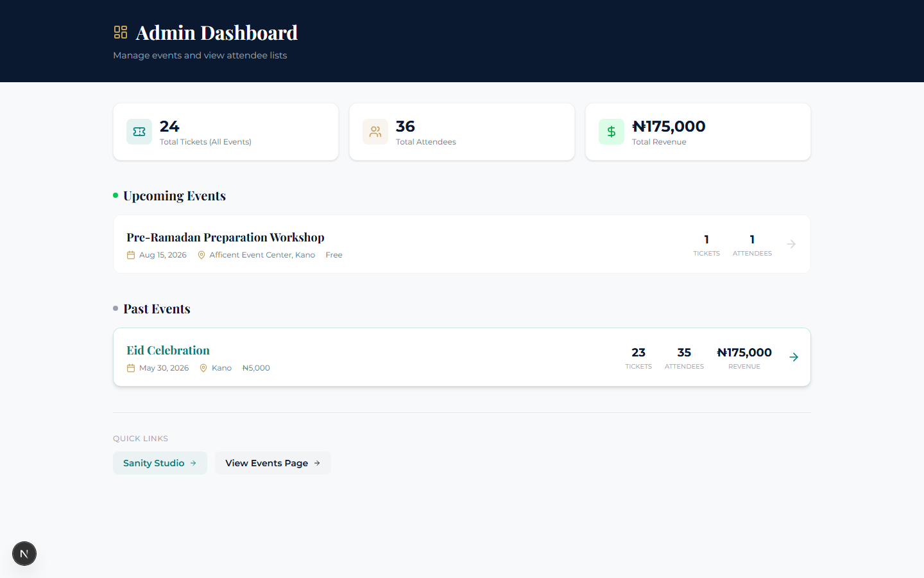The width and height of the screenshot is (924, 578).
Task: Open the Next.js dev tools N badge
Action: (x=24, y=554)
